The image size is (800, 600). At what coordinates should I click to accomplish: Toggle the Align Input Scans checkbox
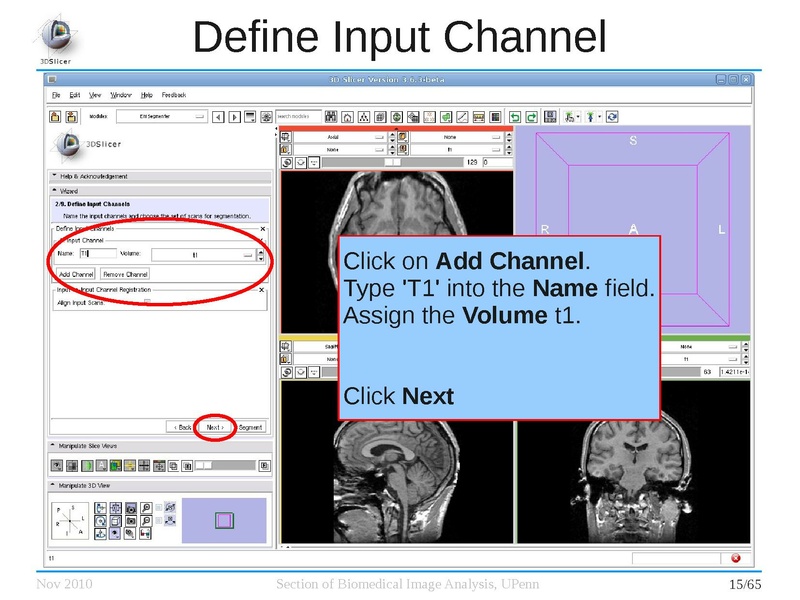[147, 301]
